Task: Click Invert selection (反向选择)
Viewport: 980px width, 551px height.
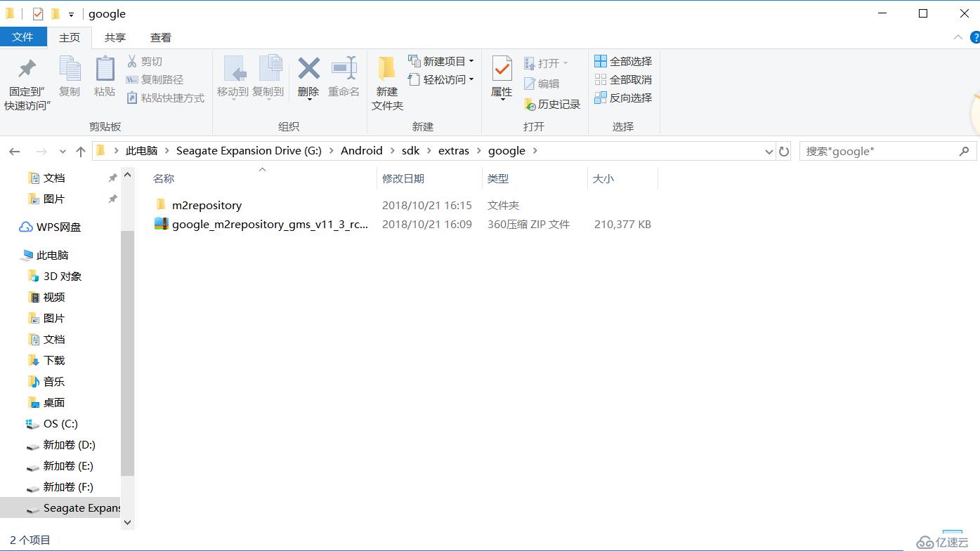Action: click(x=623, y=98)
